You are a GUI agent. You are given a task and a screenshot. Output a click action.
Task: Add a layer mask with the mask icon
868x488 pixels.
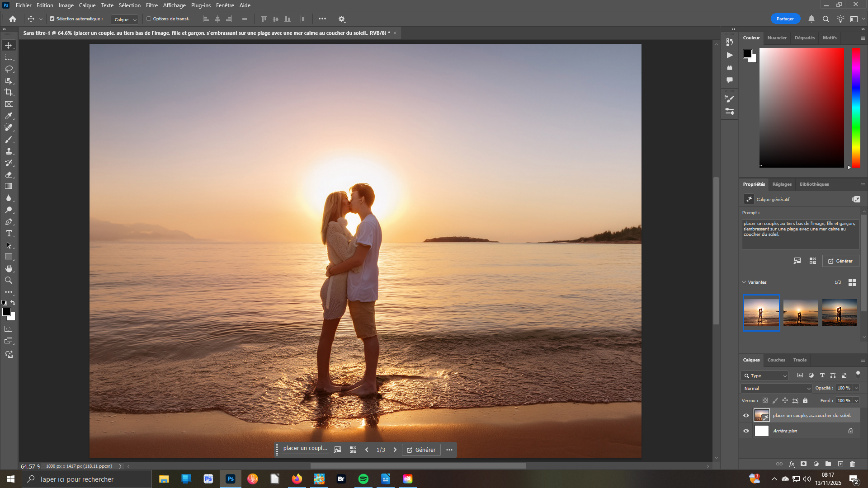coord(803,464)
